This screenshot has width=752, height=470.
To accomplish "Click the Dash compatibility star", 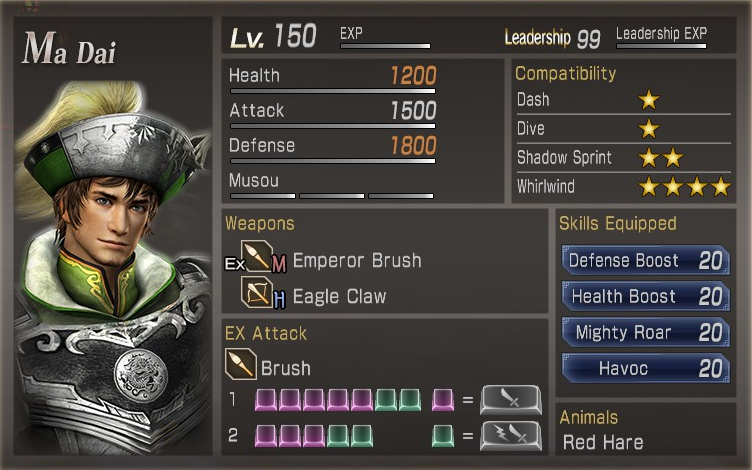I will [649, 100].
